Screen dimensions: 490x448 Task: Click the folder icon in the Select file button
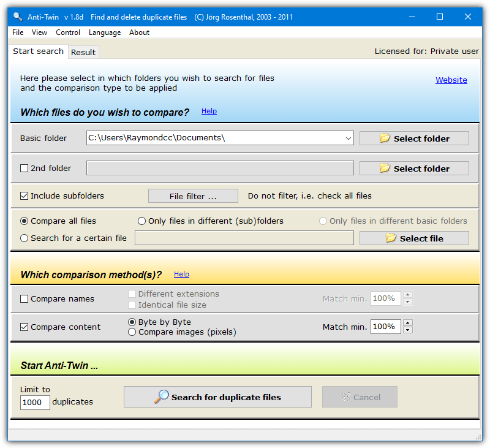click(x=391, y=238)
